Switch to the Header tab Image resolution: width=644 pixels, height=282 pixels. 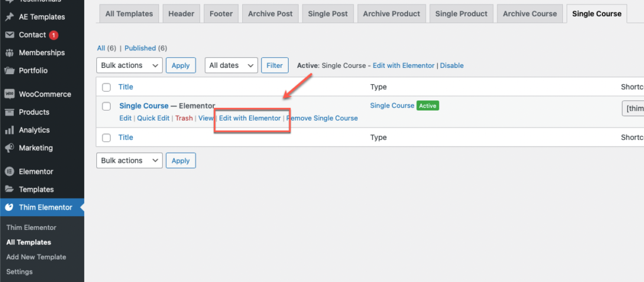[x=181, y=14]
